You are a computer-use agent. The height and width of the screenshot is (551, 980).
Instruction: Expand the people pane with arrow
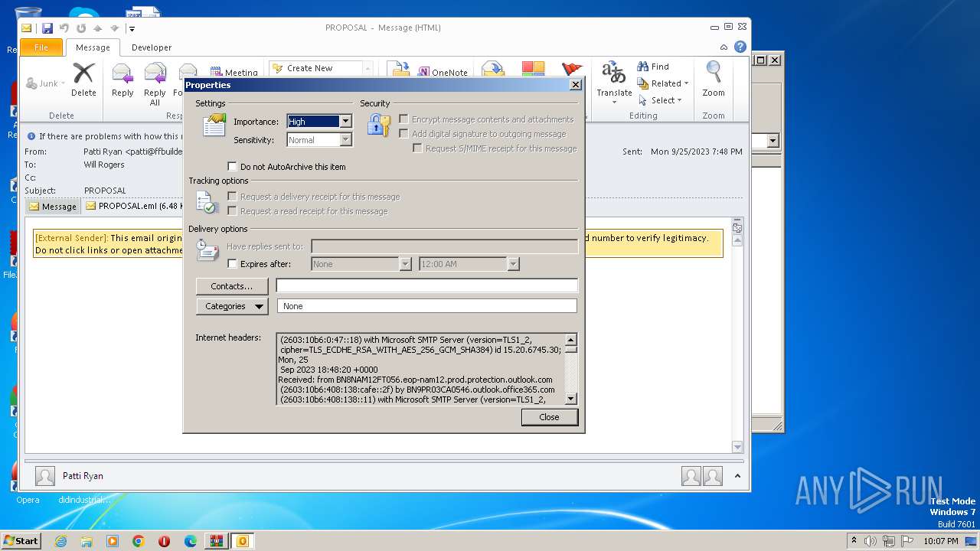click(x=737, y=476)
